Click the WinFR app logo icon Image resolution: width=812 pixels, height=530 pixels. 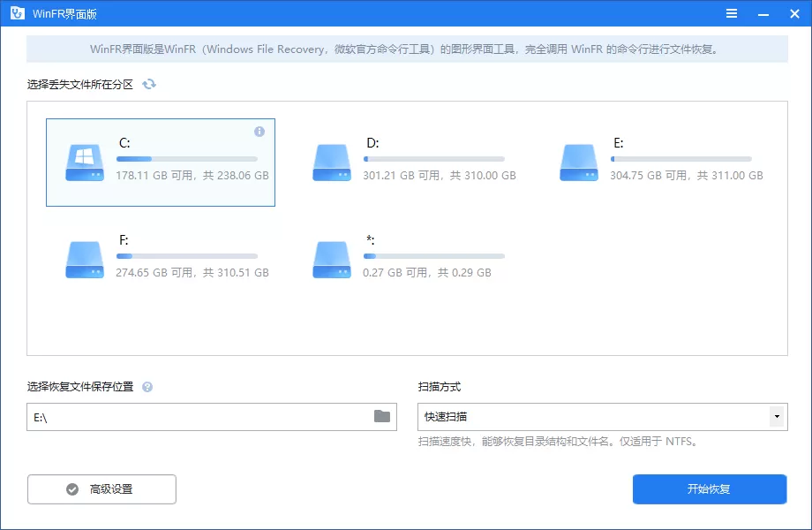tap(17, 13)
